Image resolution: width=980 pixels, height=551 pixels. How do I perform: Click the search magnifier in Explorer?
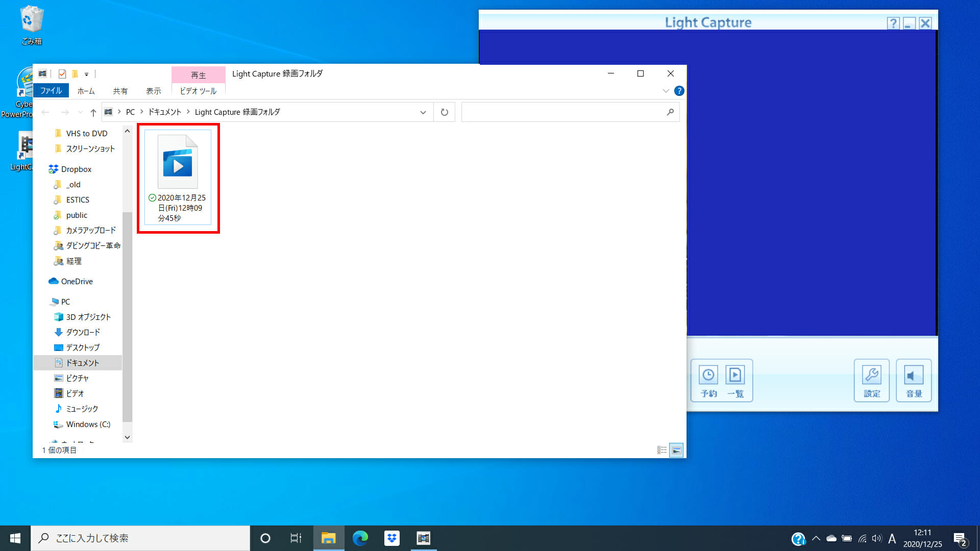tap(670, 112)
